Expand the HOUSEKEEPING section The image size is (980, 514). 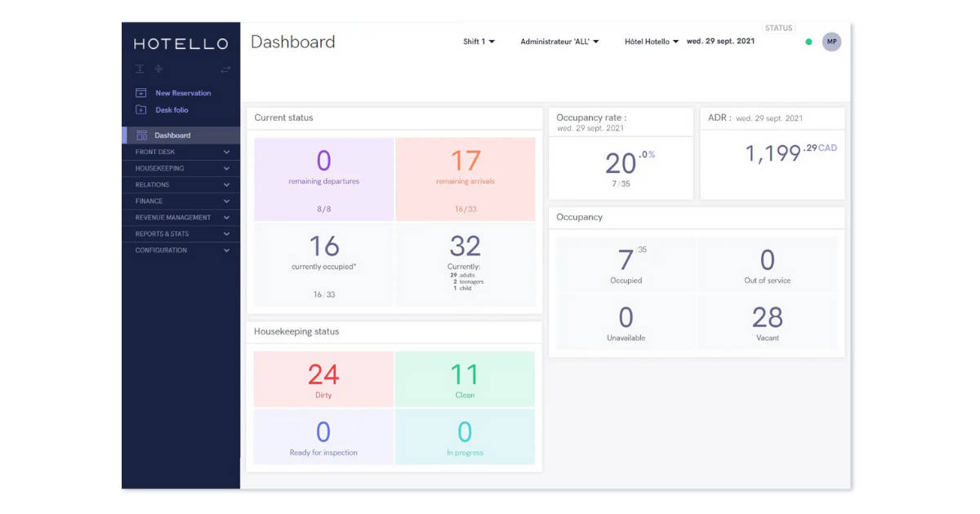click(x=180, y=168)
